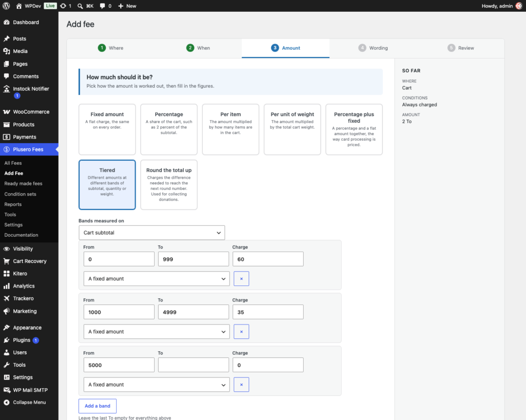Select the Per unit of weight card
Viewport: 526px width, 420px height.
click(292, 129)
